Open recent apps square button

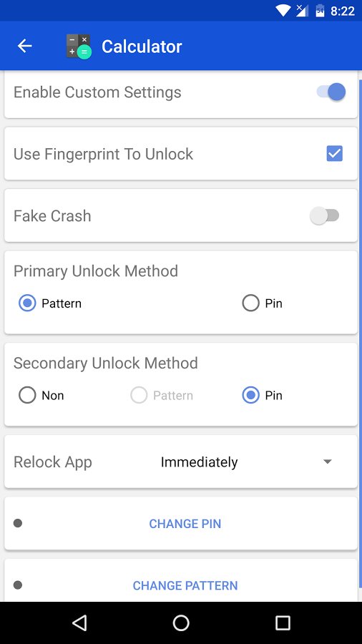(283, 623)
